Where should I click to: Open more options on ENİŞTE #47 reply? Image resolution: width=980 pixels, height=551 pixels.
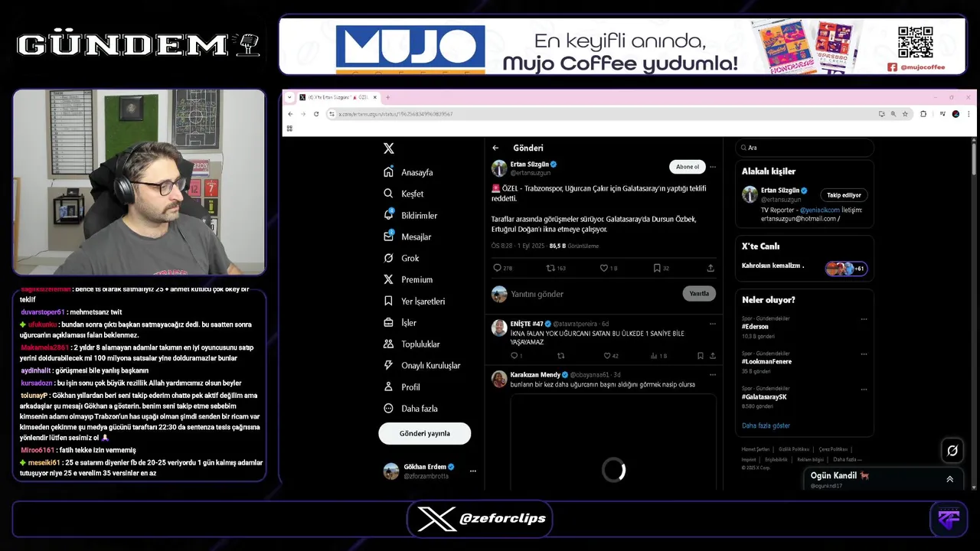(x=713, y=323)
